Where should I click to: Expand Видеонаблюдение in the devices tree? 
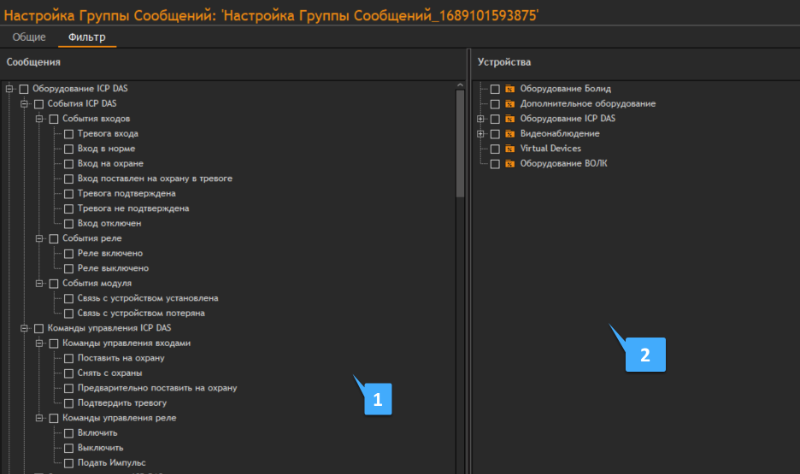pyautogui.click(x=481, y=133)
